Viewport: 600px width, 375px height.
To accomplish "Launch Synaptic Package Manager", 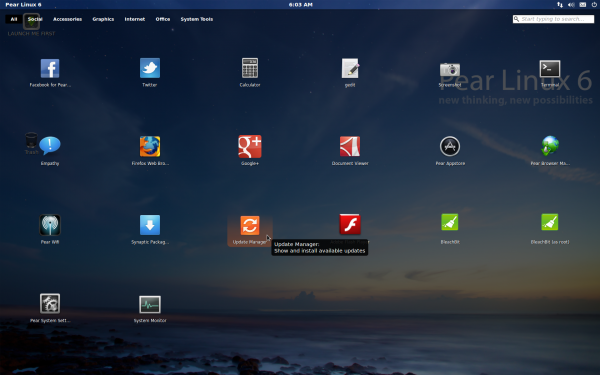I will tap(150, 225).
